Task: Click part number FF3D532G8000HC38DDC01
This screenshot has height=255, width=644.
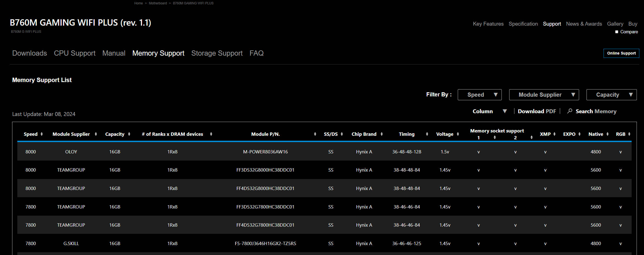Action: (265, 170)
